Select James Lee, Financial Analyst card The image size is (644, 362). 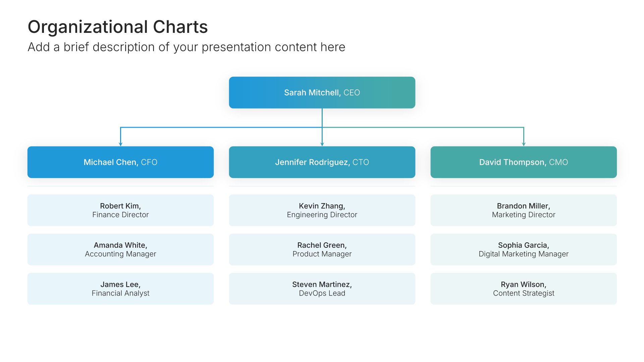[x=120, y=289]
